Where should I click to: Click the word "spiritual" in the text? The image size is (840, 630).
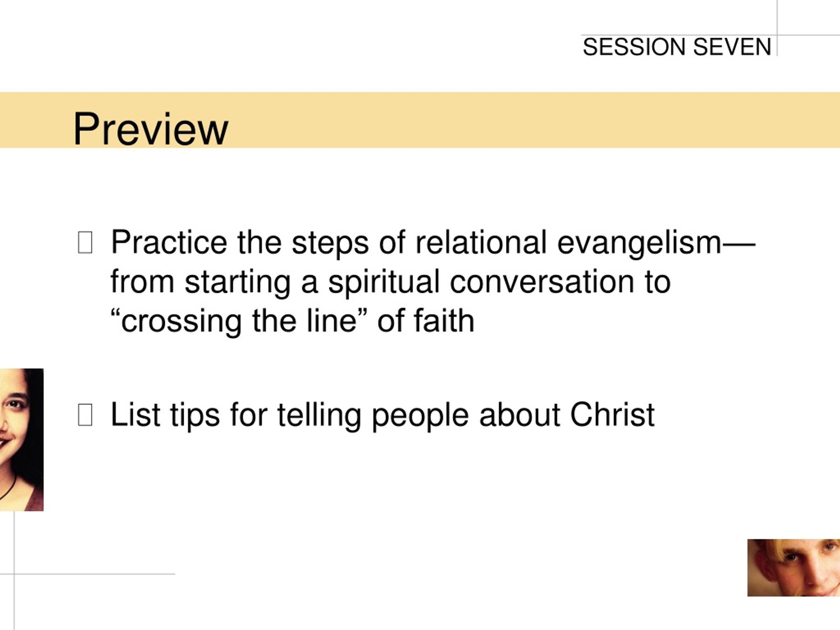(384, 282)
